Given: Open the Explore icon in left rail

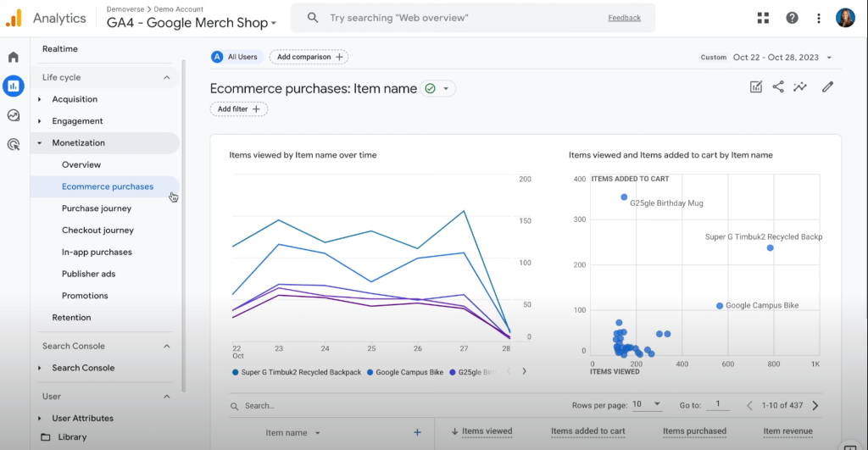Looking at the screenshot, I should [14, 115].
